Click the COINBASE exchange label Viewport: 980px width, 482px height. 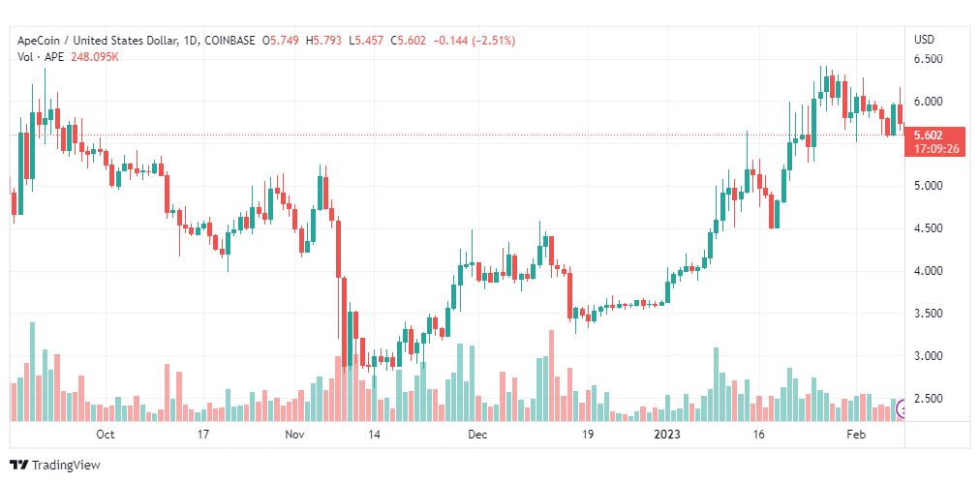pos(229,41)
